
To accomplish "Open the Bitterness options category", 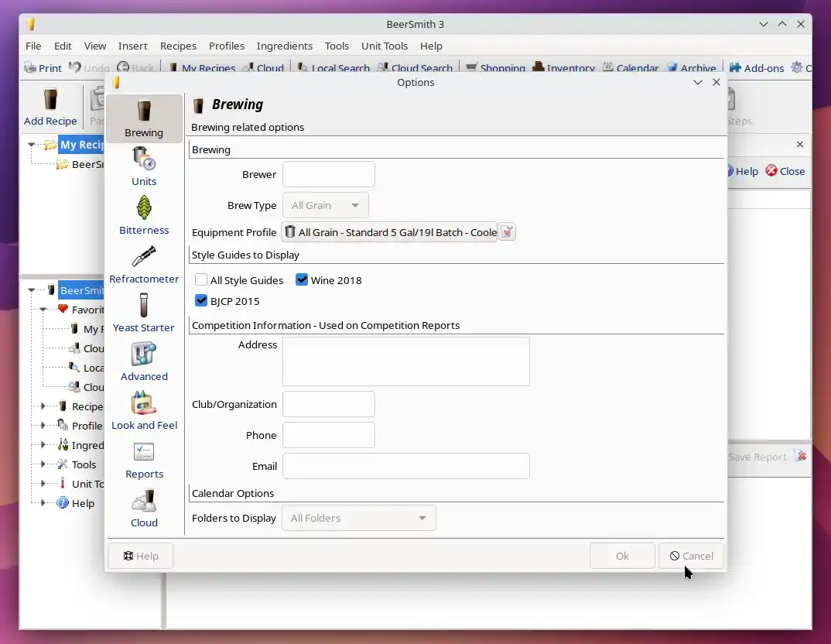I will click(144, 216).
